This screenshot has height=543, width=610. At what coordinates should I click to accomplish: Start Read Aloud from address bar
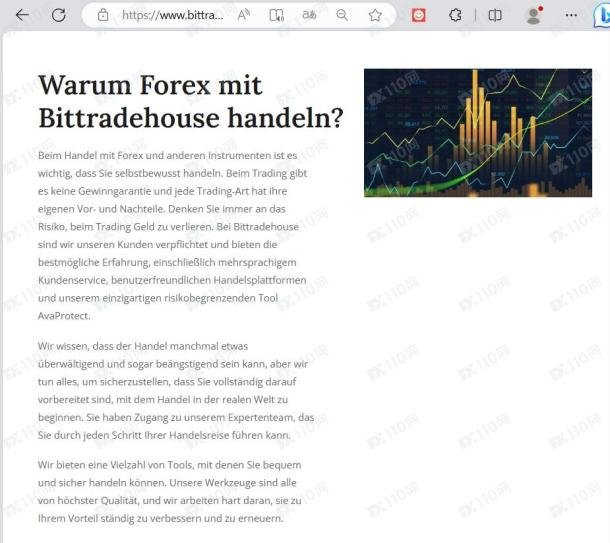pyautogui.click(x=244, y=15)
